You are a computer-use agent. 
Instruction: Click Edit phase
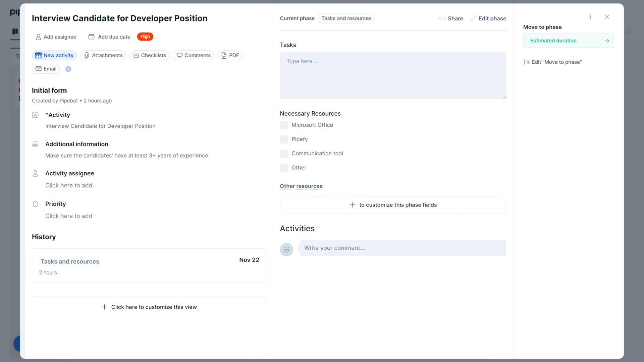pyautogui.click(x=488, y=18)
